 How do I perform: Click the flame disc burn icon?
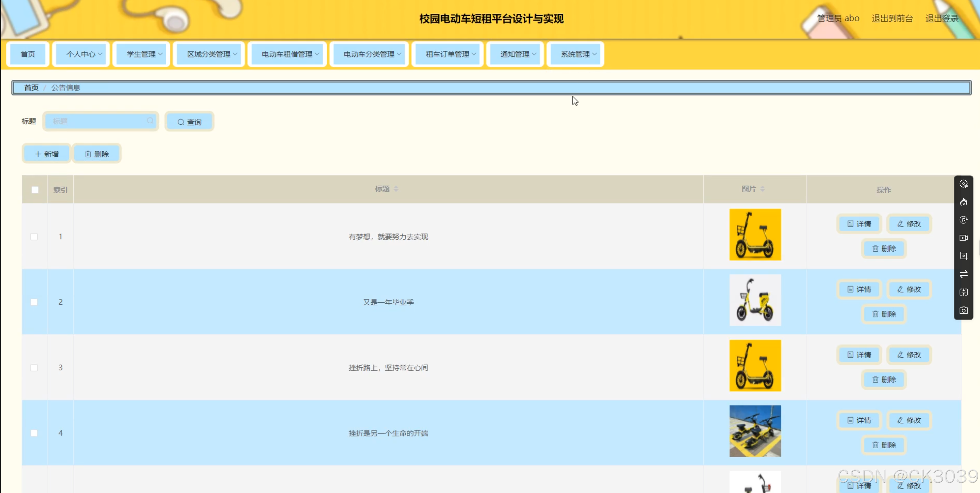coord(963,202)
